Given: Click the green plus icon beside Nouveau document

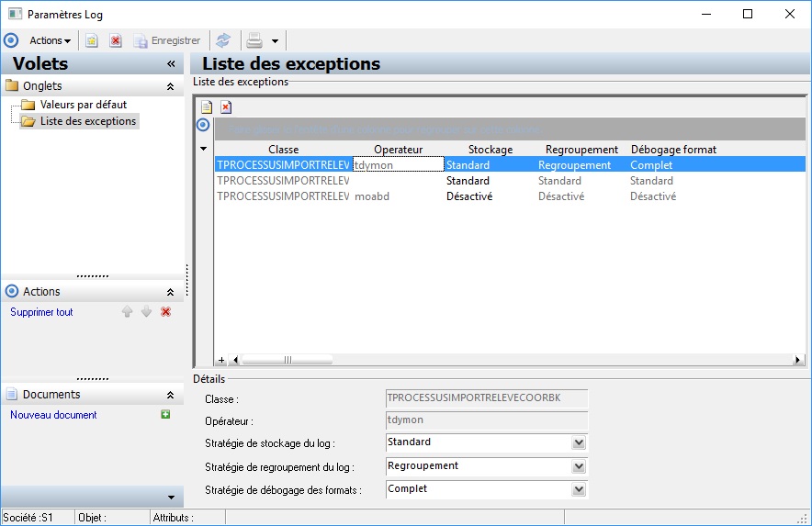Looking at the screenshot, I should pos(165,414).
